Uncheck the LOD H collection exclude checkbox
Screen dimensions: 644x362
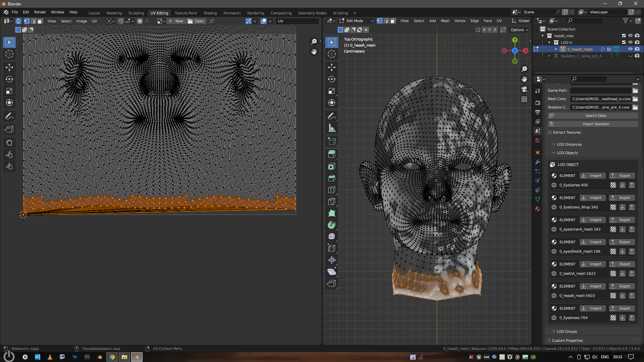click(624, 43)
